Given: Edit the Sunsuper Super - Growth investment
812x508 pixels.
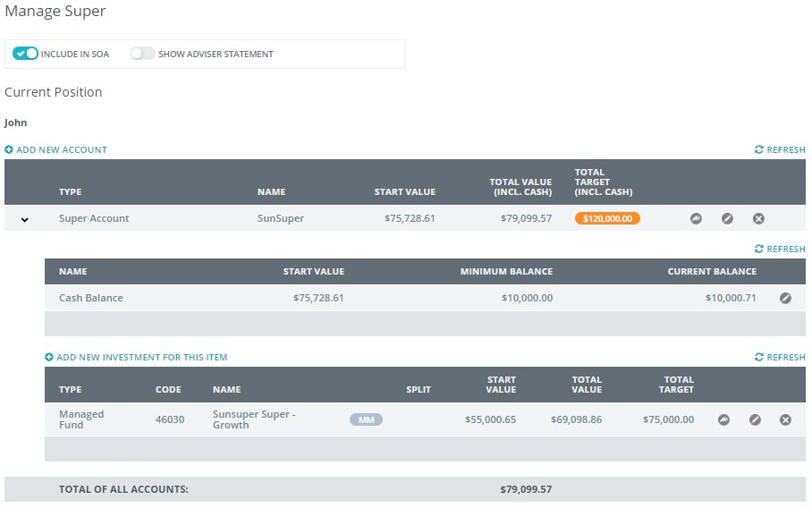Looking at the screenshot, I should (x=755, y=419).
